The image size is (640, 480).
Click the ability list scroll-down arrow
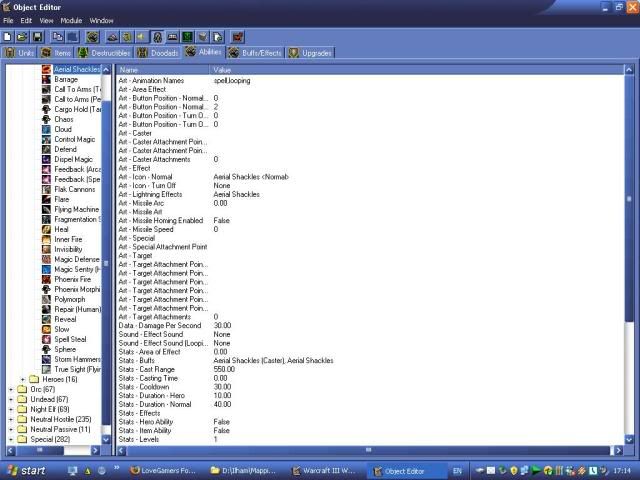coord(106,440)
